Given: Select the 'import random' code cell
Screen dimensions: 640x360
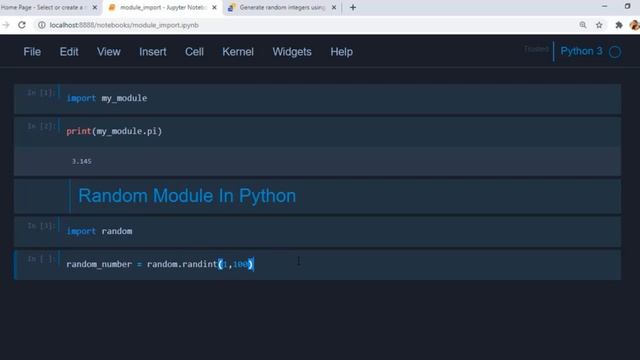Looking at the screenshot, I should tap(318, 231).
